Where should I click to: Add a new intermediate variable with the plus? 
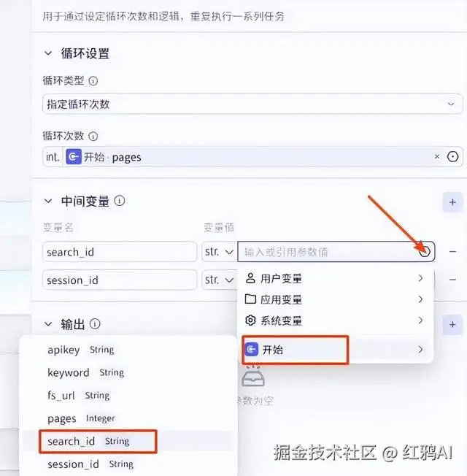[452, 202]
